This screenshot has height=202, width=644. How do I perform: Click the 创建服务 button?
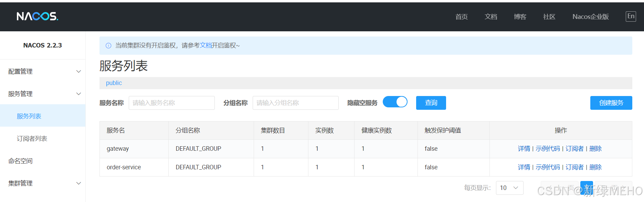(611, 103)
